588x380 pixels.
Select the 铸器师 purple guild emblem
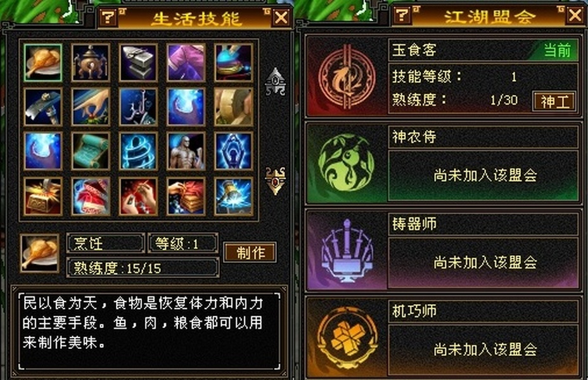347,250
